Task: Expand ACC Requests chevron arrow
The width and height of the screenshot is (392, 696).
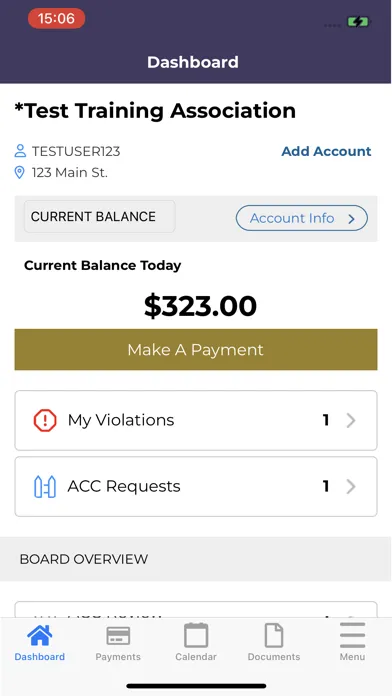Action: pyautogui.click(x=351, y=486)
